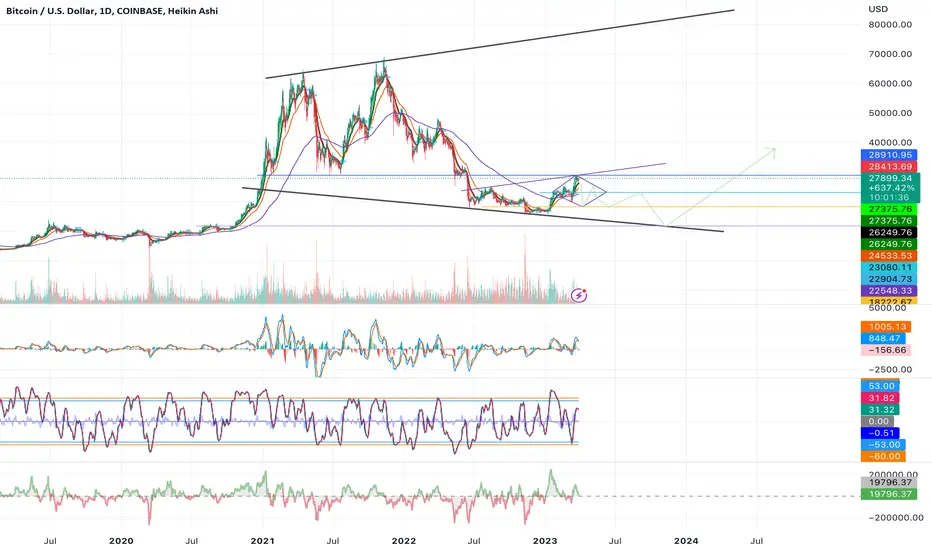The image size is (932, 550).
Task: Click the green 19796.37 indicator label
Action: (x=889, y=494)
